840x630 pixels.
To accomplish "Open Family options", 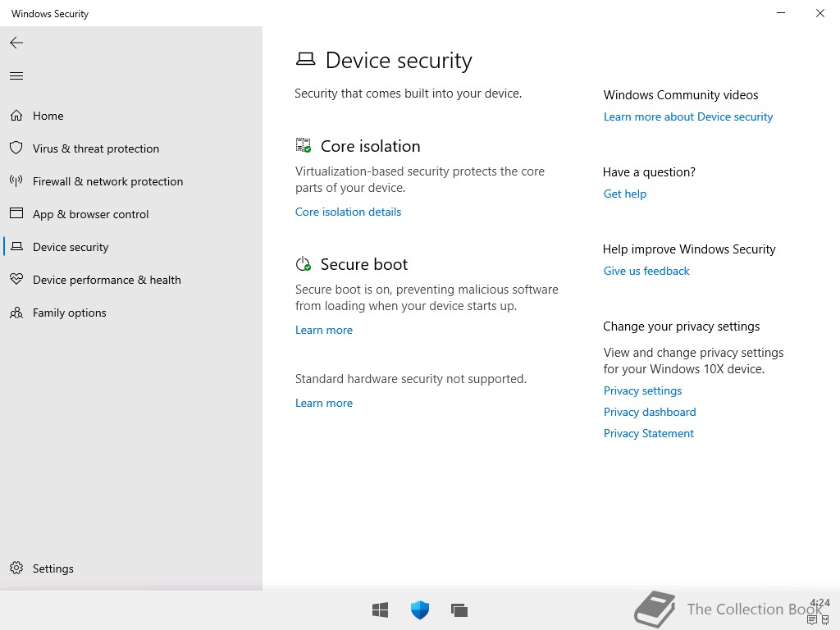I will click(x=131, y=313).
